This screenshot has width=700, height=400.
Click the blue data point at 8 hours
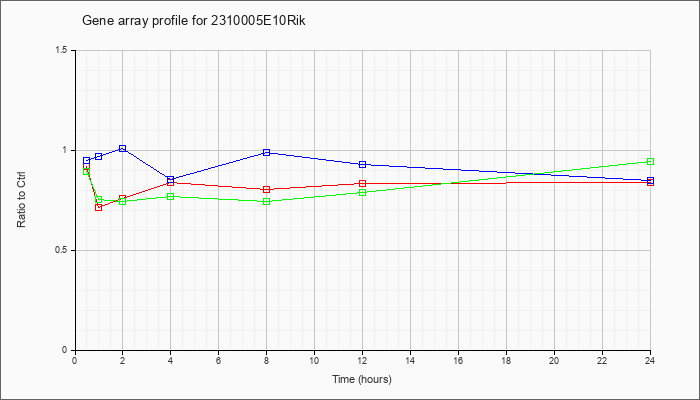[x=267, y=152]
